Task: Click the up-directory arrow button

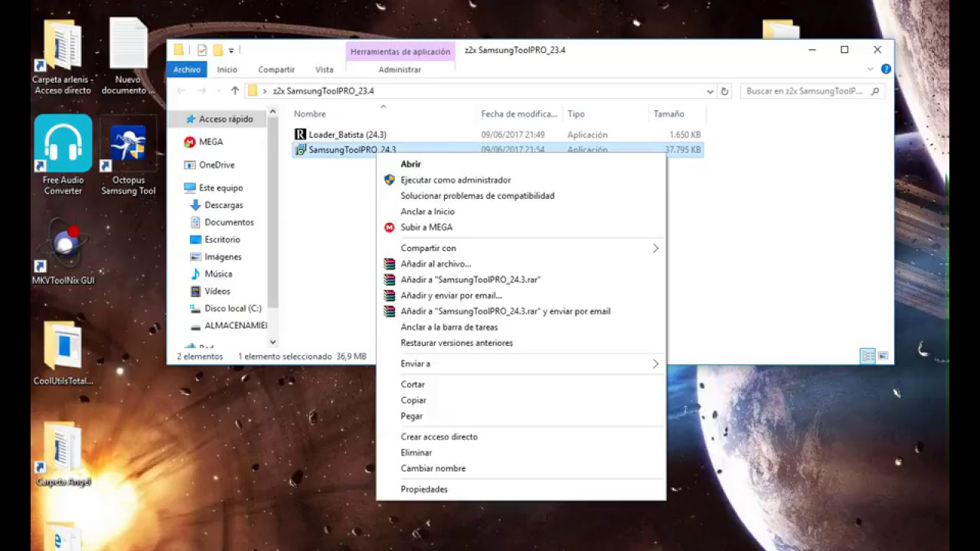Action: coord(235,91)
